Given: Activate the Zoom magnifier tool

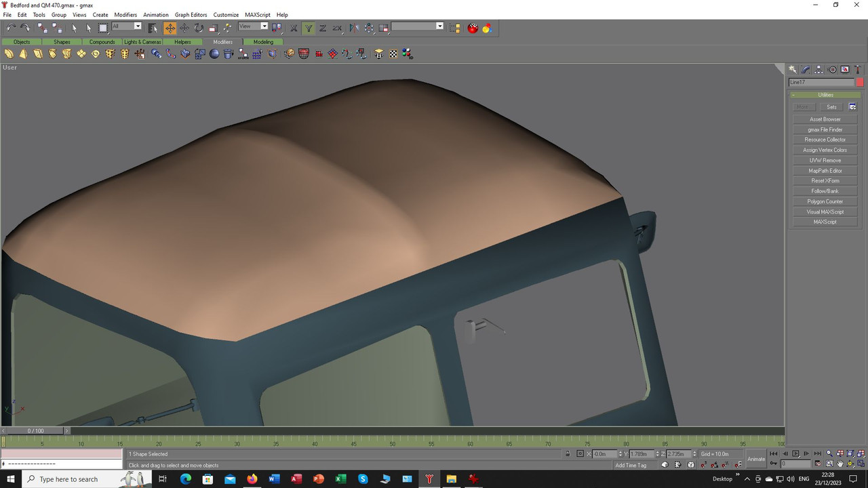Looking at the screenshot, I should point(829,453).
